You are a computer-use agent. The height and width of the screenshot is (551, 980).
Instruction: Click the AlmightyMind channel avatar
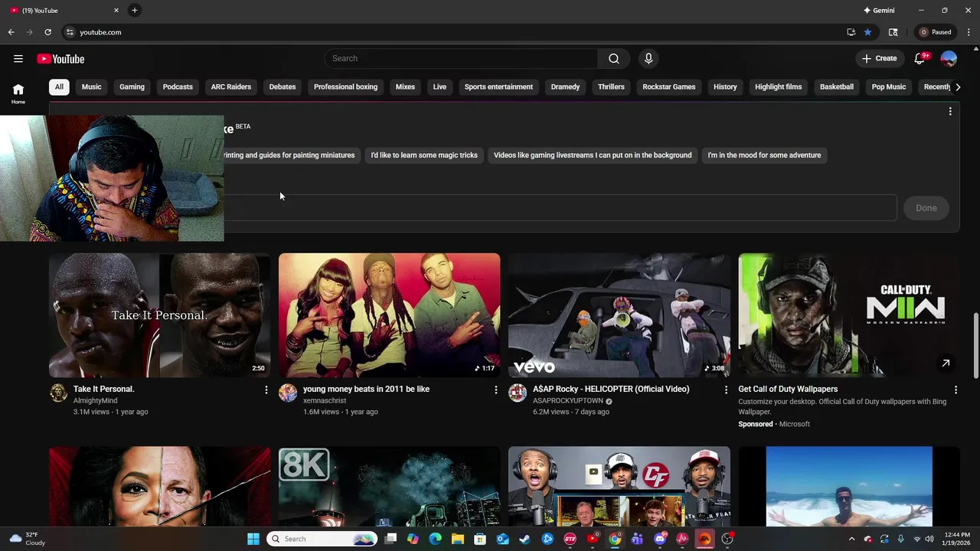pyautogui.click(x=58, y=393)
